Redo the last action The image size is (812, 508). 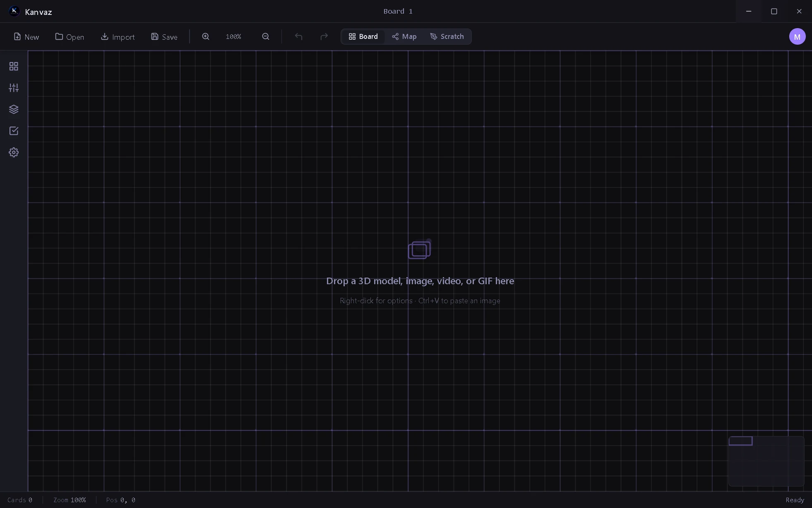(x=324, y=36)
